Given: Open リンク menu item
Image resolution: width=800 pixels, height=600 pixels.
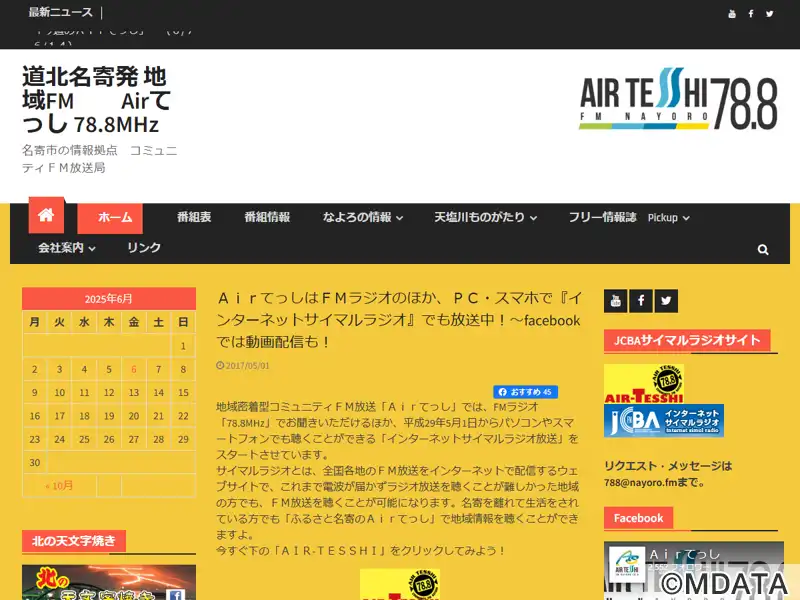Looking at the screenshot, I should point(144,248).
